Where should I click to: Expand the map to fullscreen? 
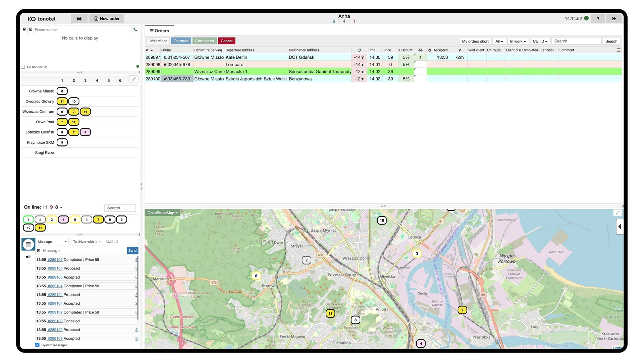pos(617,213)
